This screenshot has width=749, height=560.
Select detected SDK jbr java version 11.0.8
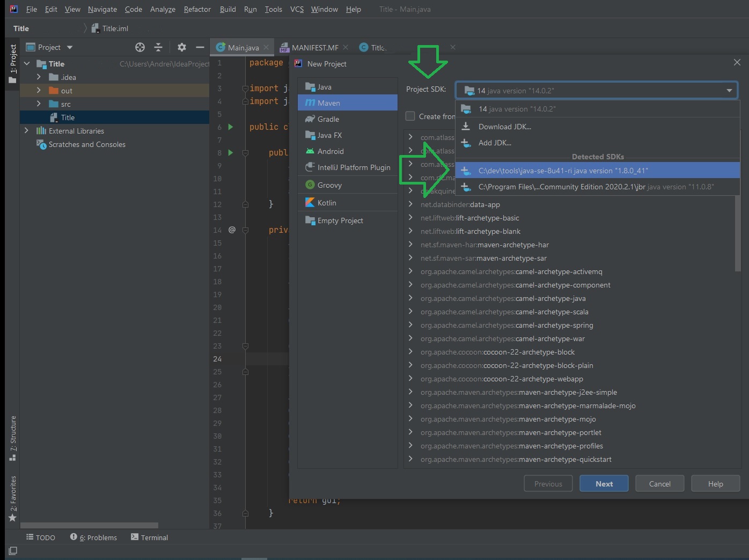[x=598, y=187]
